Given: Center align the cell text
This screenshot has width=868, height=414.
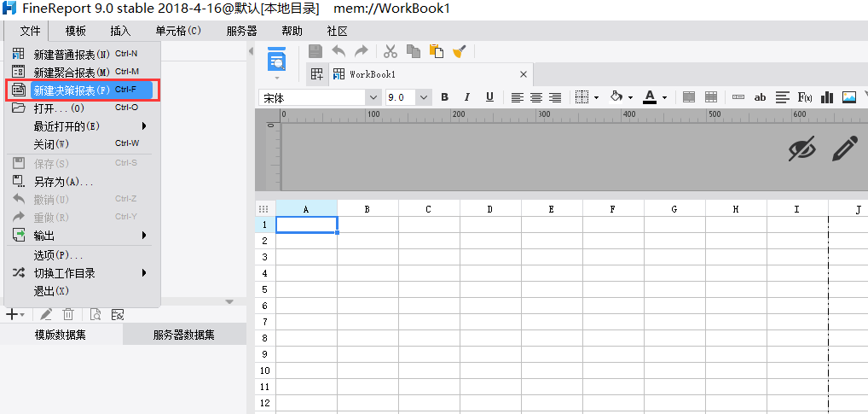Looking at the screenshot, I should tap(535, 97).
